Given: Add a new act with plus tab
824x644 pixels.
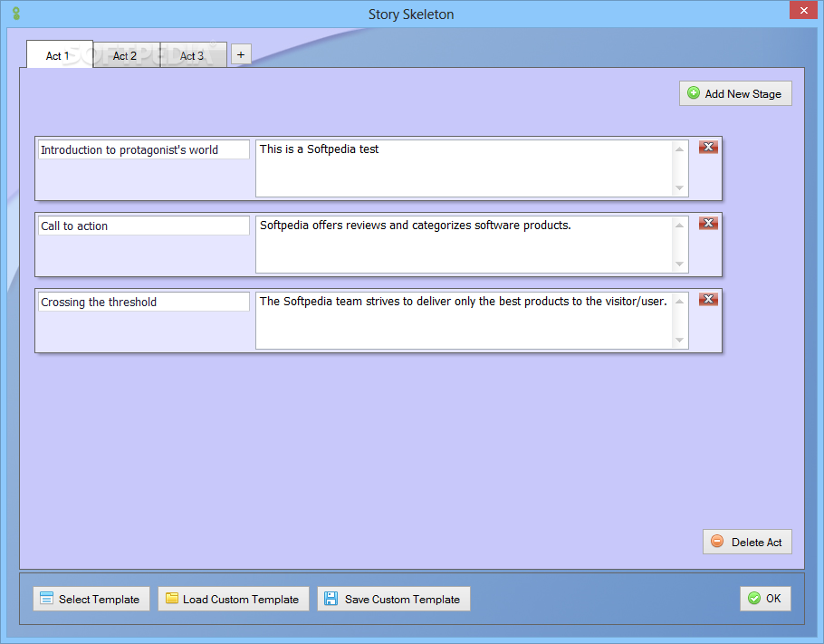Looking at the screenshot, I should click(241, 54).
